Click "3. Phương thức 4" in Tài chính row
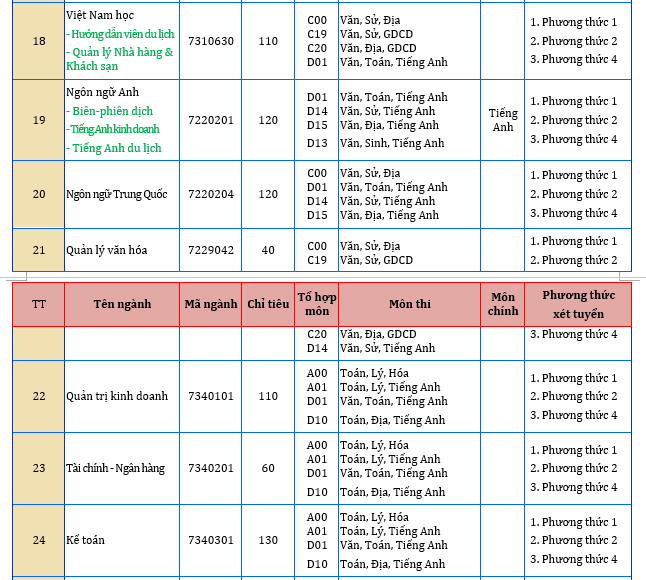Viewport: 646px width, 580px height. click(x=573, y=487)
